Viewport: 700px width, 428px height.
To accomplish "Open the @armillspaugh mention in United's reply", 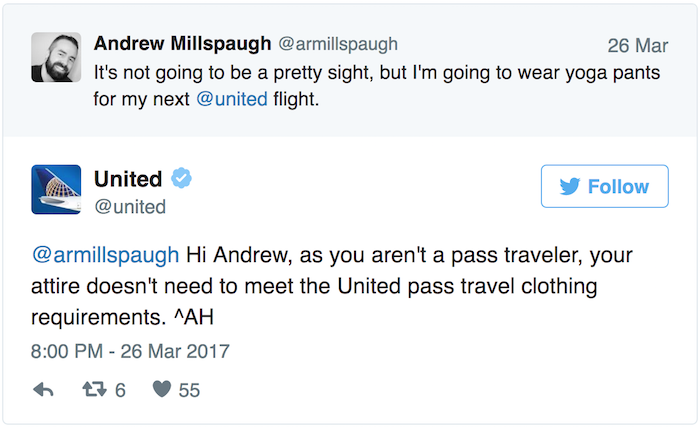I will [105, 255].
